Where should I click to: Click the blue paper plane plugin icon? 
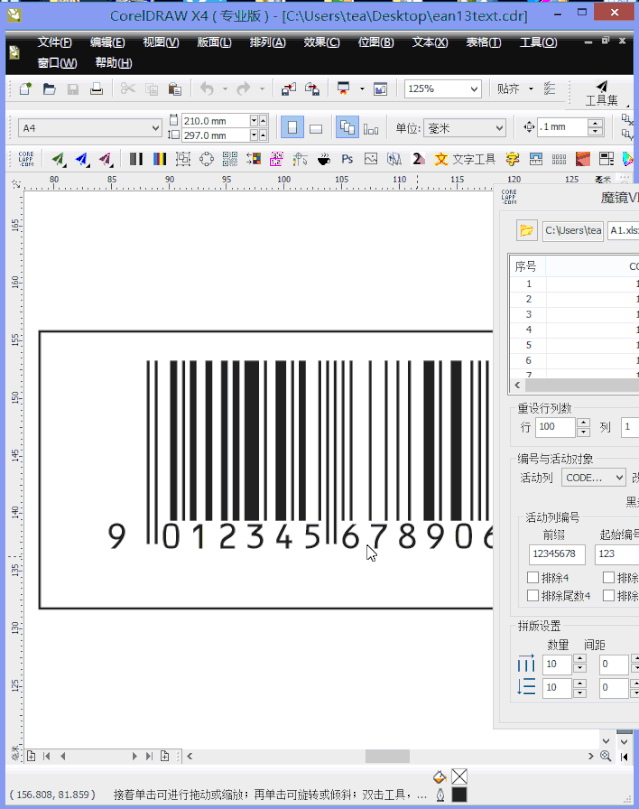coord(82,159)
